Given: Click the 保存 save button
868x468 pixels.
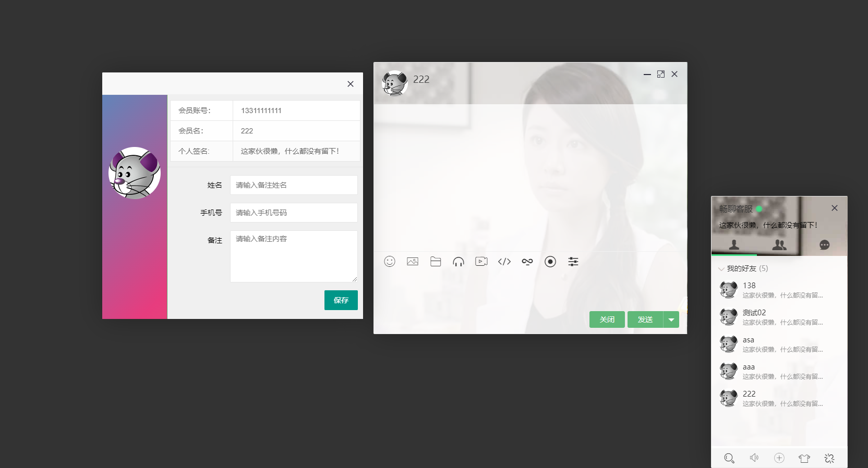Looking at the screenshot, I should pyautogui.click(x=341, y=300).
